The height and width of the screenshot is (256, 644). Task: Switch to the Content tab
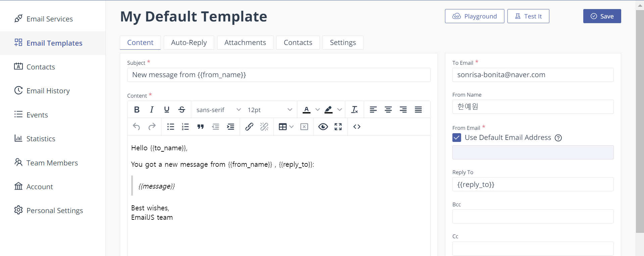tap(140, 43)
